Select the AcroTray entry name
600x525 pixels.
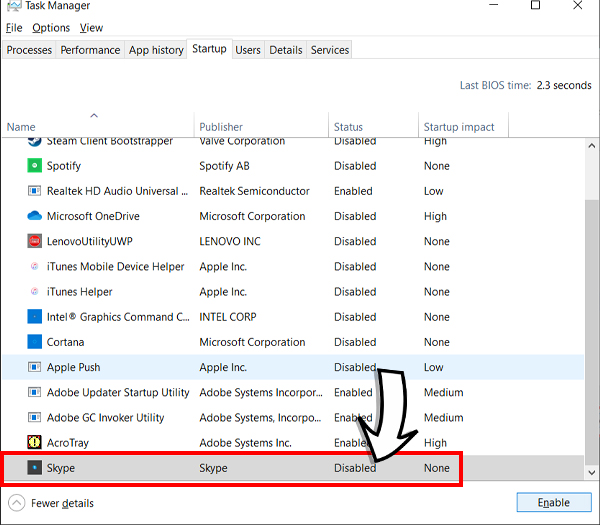(68, 442)
